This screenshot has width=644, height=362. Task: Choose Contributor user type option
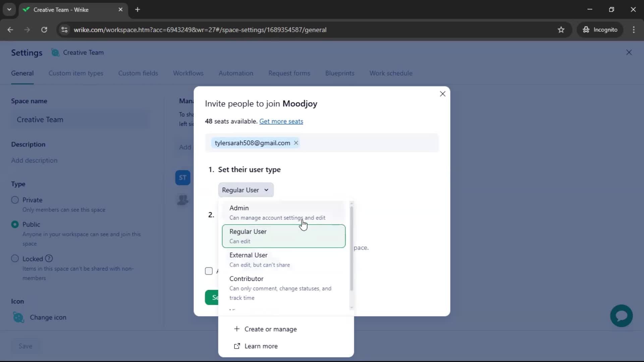point(284,288)
